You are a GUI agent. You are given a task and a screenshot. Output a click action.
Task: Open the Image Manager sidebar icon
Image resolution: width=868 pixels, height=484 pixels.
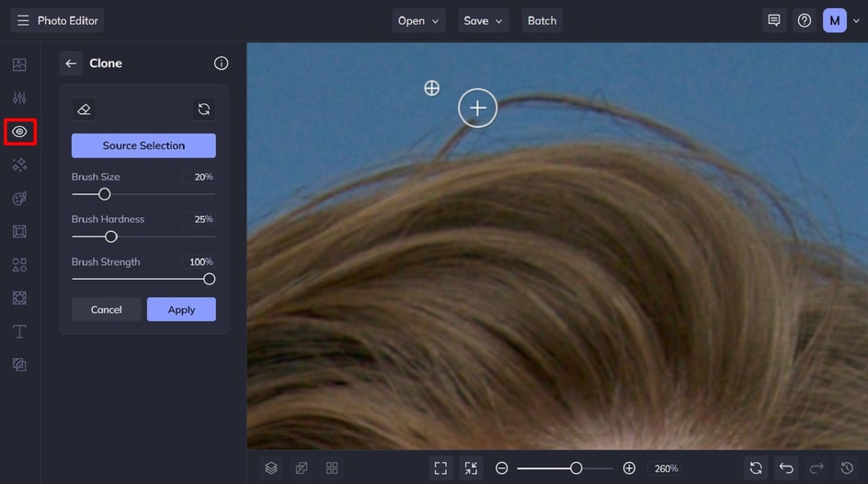19,64
